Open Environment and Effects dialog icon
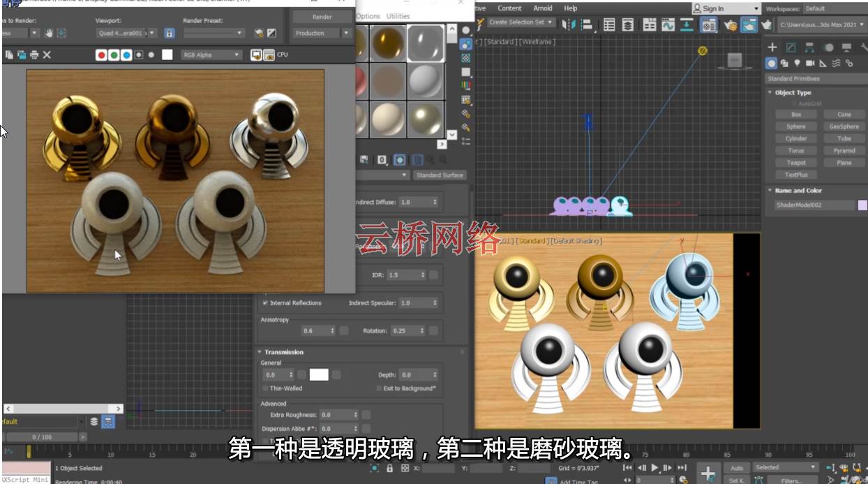This screenshot has width=868, height=484. pos(271,33)
